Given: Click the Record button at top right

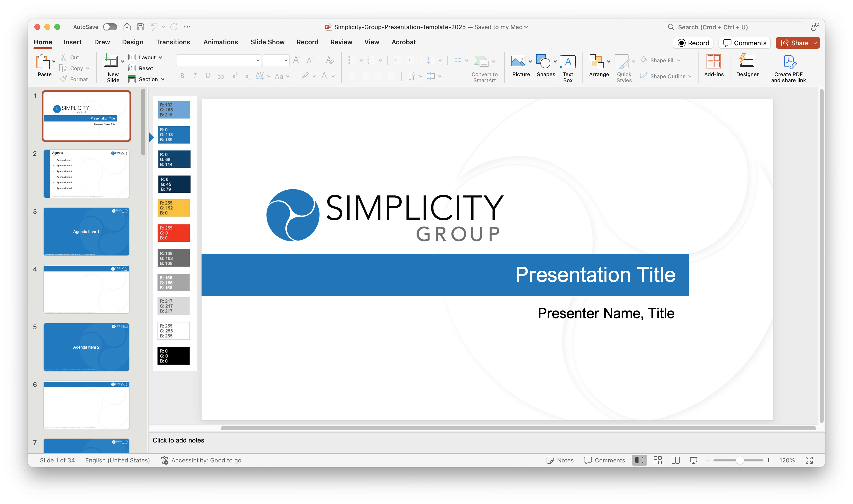Looking at the screenshot, I should coord(693,43).
